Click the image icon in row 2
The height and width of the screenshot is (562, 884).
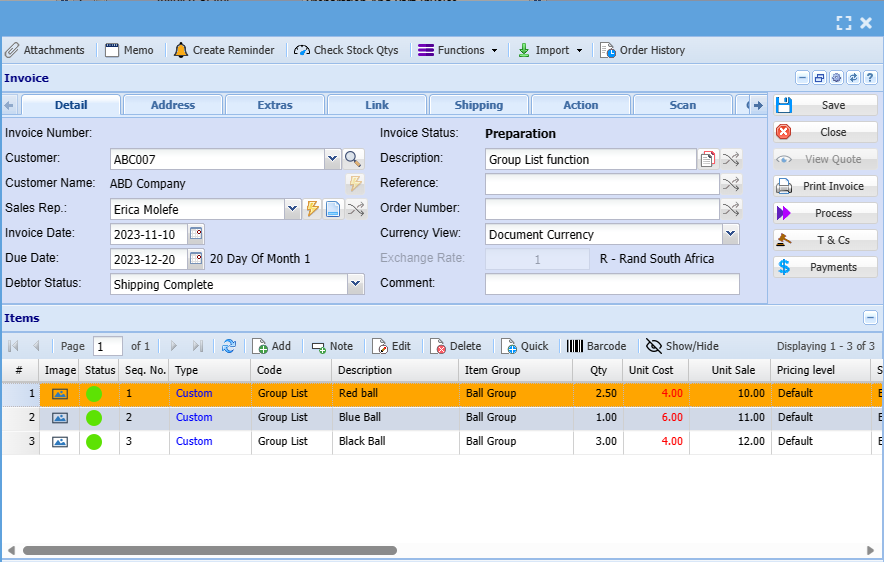click(x=60, y=418)
